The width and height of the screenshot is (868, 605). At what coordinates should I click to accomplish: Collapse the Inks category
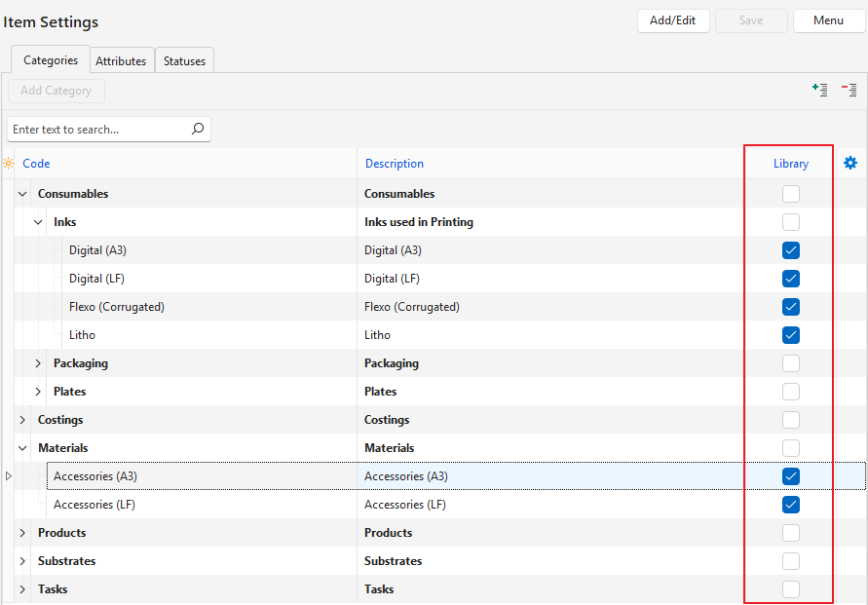coord(38,222)
